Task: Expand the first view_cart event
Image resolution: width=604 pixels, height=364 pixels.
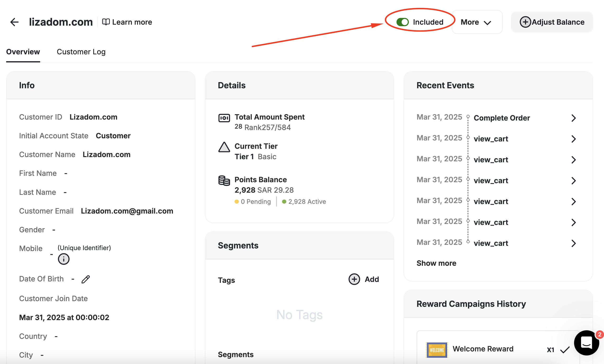Action: click(x=574, y=139)
